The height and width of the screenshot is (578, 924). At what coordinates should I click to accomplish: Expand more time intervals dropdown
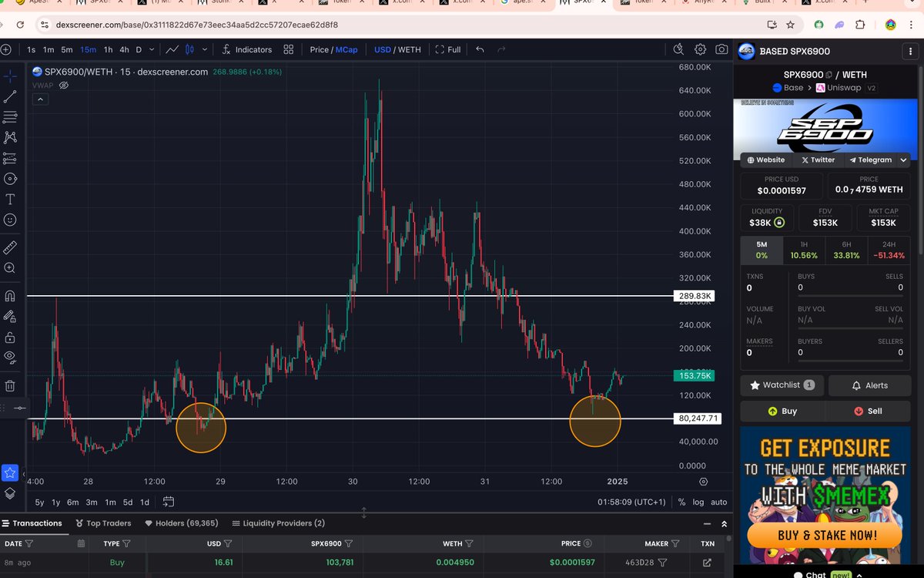[151, 49]
